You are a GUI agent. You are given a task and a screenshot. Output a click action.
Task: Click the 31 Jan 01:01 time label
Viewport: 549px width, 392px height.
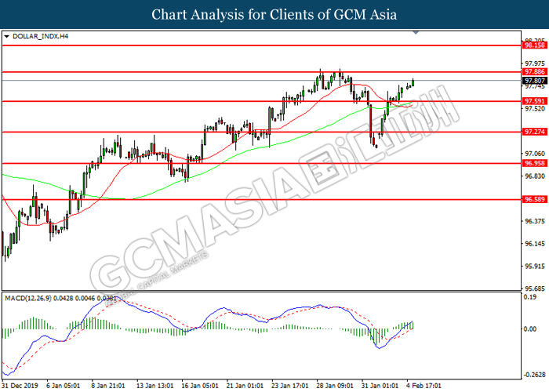tap(380, 386)
